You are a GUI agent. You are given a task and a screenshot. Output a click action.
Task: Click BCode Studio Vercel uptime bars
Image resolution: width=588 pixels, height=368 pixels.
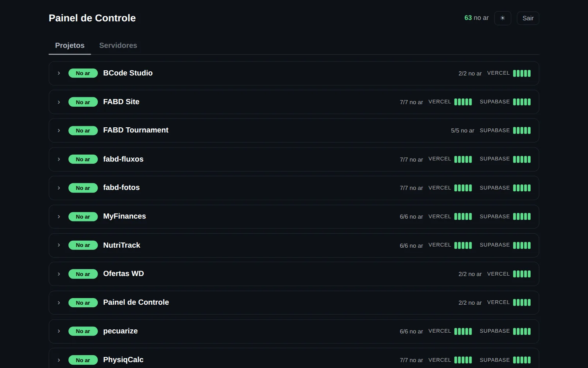click(522, 73)
